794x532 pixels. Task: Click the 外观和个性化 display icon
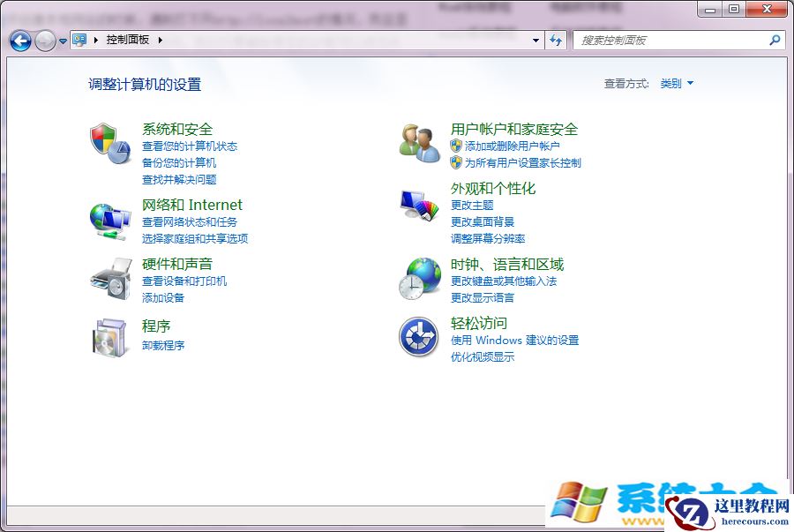pyautogui.click(x=417, y=203)
